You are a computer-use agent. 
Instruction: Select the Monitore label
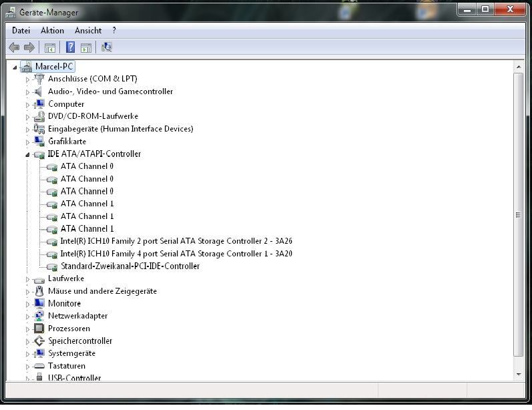[x=64, y=303]
